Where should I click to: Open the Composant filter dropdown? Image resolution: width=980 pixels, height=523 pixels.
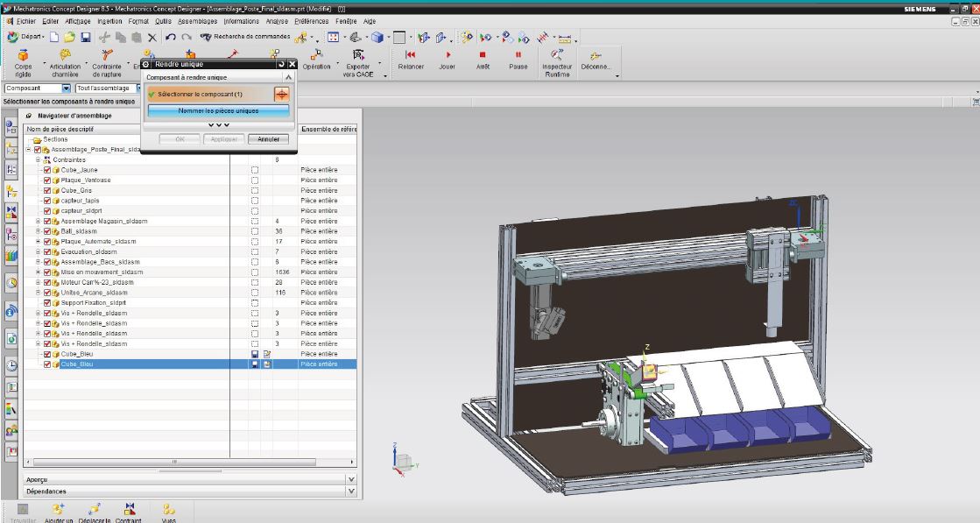67,88
